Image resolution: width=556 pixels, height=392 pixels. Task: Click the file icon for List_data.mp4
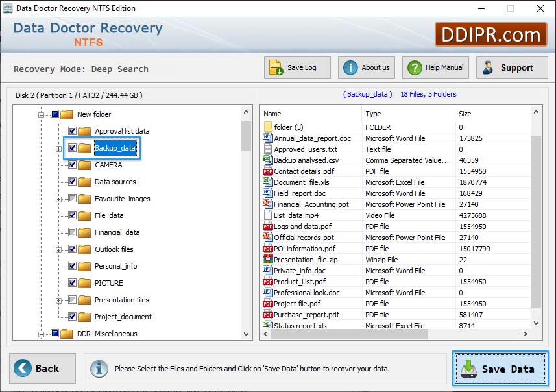tap(268, 215)
